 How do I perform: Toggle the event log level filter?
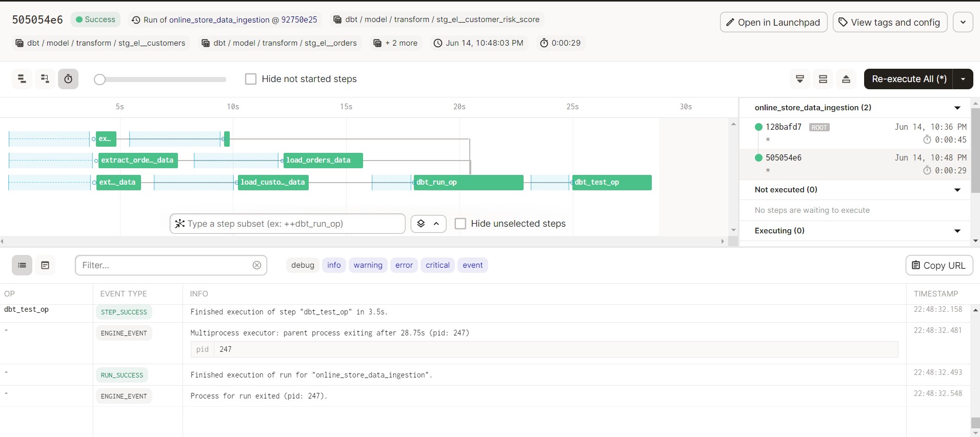[473, 265]
